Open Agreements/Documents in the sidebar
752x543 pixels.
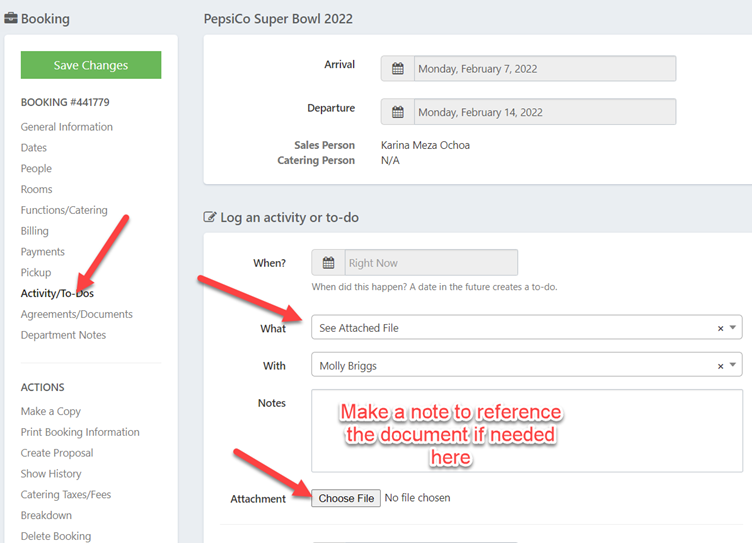[x=77, y=314]
